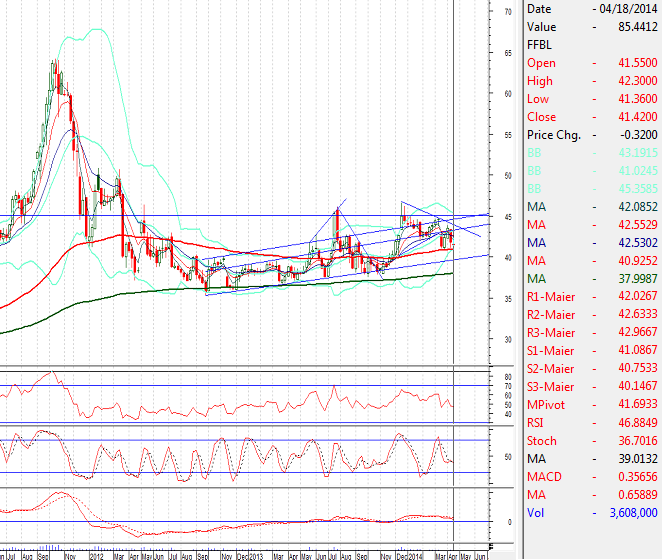
Task: Click the Open price value 41.5500
Action: pyautogui.click(x=634, y=63)
